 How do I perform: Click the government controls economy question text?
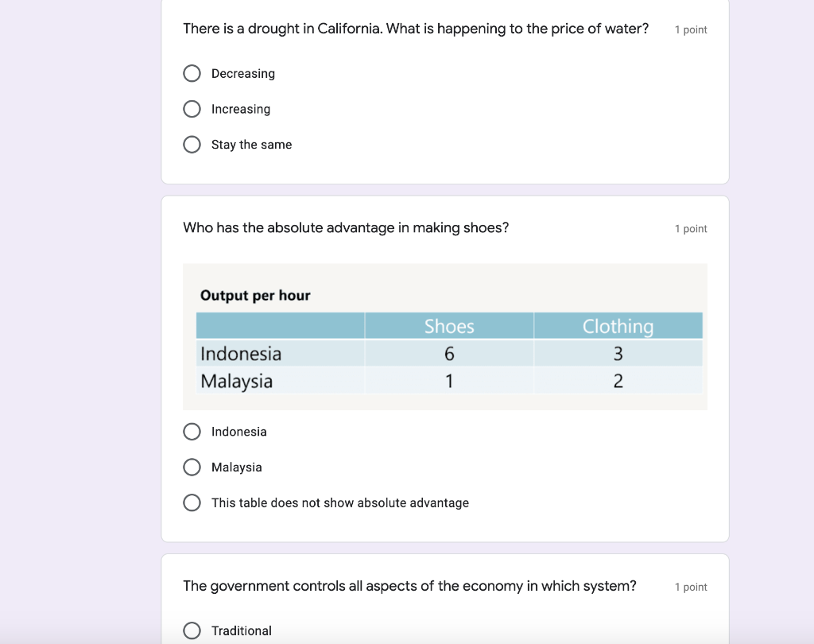point(409,586)
